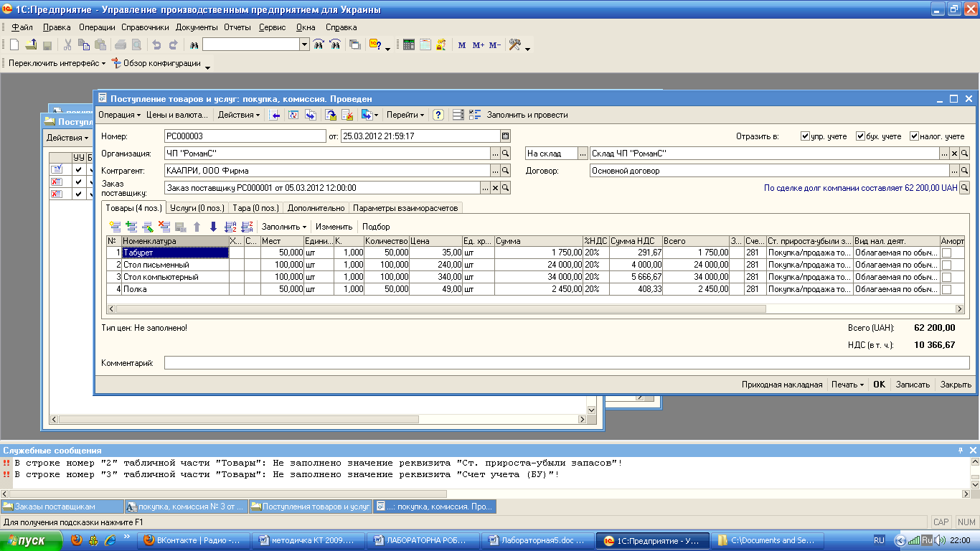Open the Сервис menu
The height and width of the screenshot is (551, 980).
click(272, 27)
